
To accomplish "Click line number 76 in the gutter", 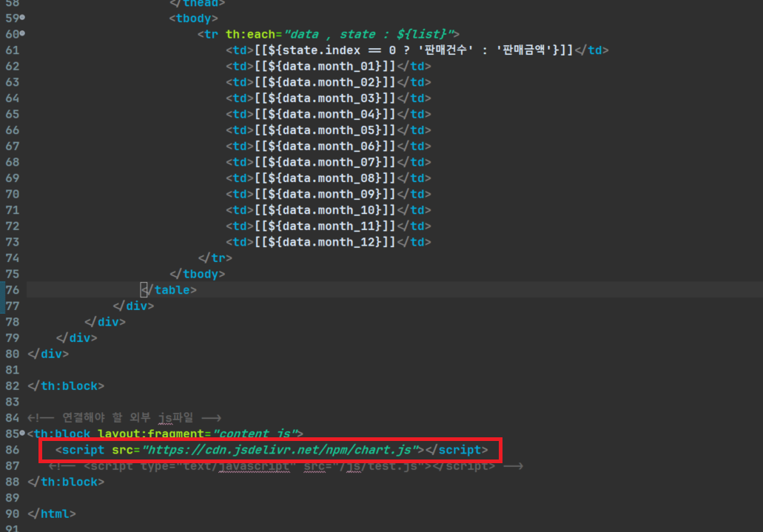I will pyautogui.click(x=12, y=290).
